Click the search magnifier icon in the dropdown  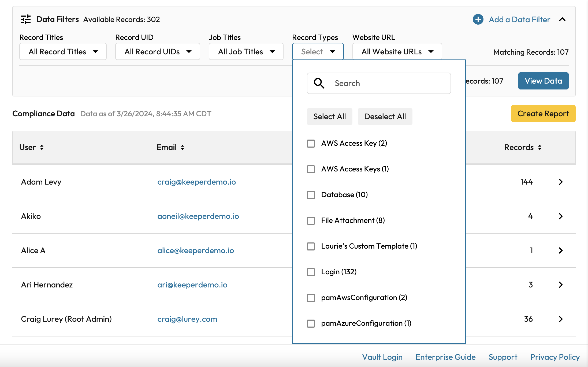coord(319,83)
